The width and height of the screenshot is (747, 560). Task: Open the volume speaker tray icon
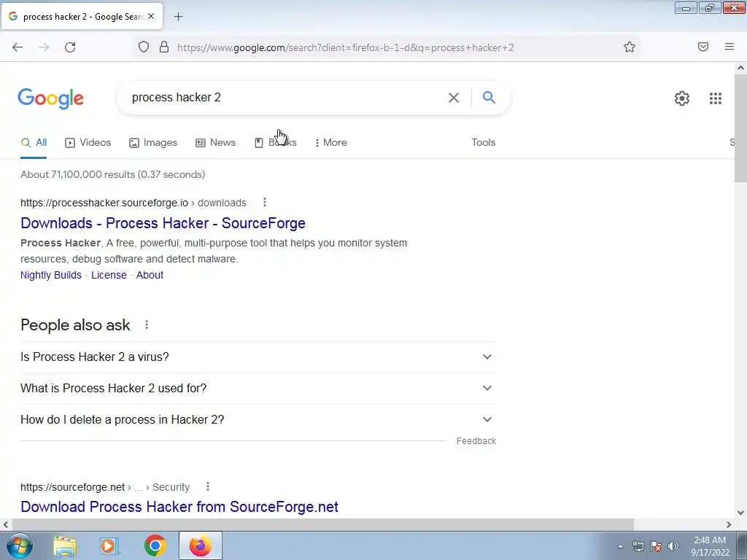coord(673,546)
